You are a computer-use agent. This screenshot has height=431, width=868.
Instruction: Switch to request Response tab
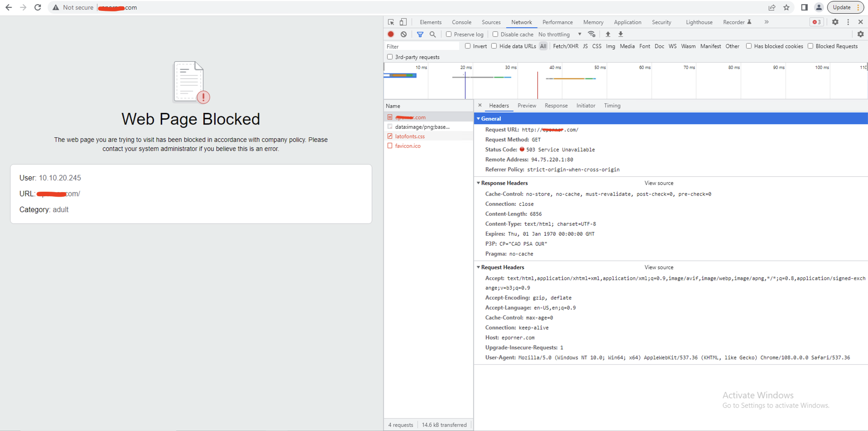point(556,106)
